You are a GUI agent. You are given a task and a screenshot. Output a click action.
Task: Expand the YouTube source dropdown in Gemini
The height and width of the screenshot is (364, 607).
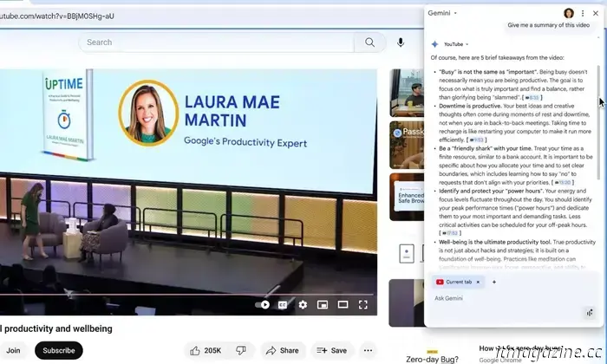click(x=456, y=44)
